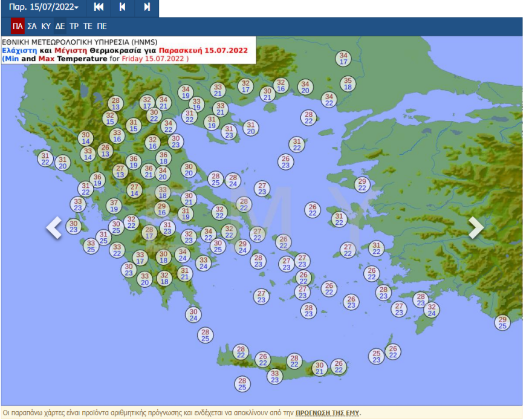The image size is (532, 419).
Task: Switch to the ΤΕ (Wednesday) tab
Action: (88, 26)
